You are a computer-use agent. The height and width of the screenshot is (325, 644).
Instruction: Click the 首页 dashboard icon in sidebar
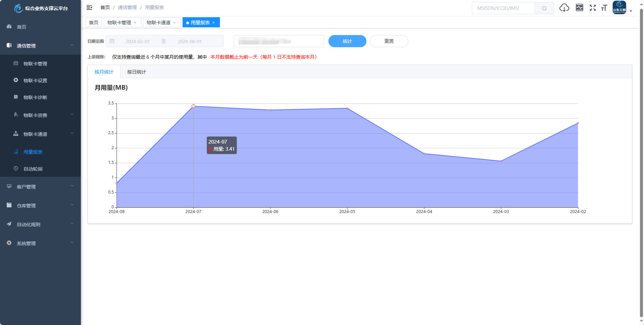(9, 27)
